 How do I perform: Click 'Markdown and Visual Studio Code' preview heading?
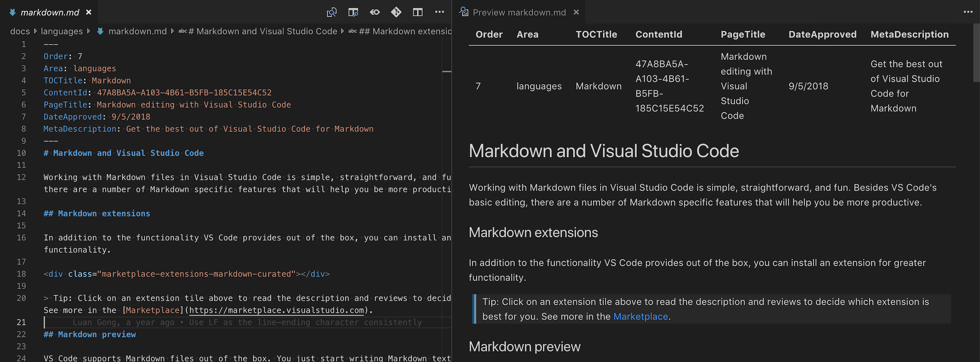pyautogui.click(x=604, y=151)
